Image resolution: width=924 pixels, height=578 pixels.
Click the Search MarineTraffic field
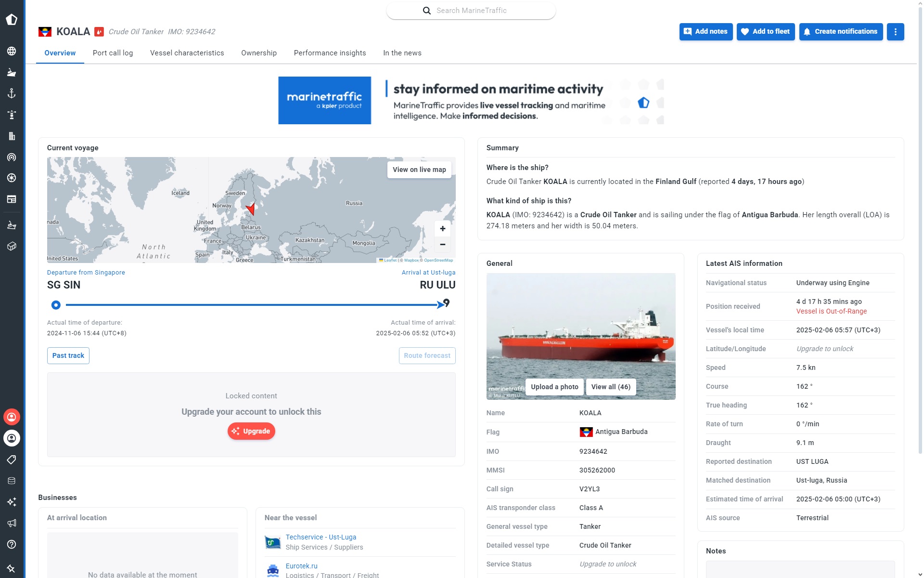pyautogui.click(x=471, y=11)
